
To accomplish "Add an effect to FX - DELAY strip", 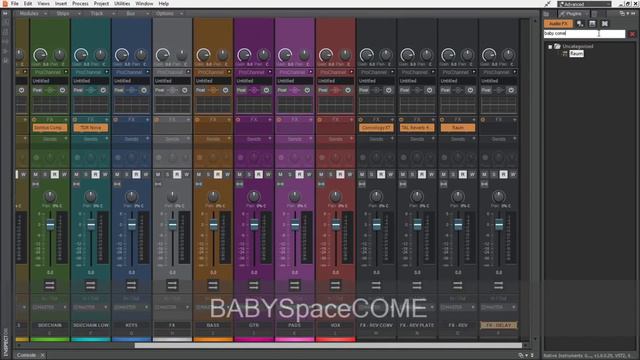I will [515, 120].
